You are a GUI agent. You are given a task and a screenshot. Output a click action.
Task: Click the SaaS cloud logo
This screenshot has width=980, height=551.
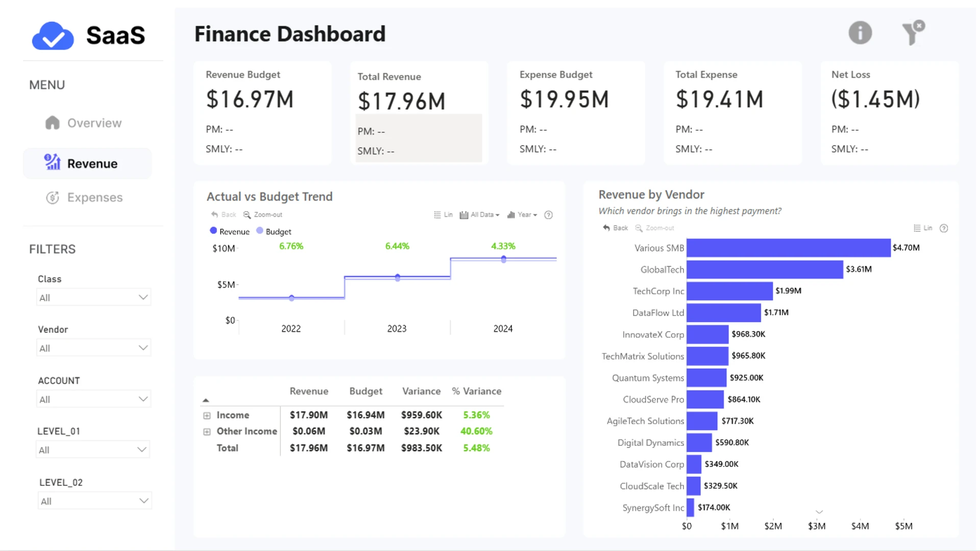point(53,36)
